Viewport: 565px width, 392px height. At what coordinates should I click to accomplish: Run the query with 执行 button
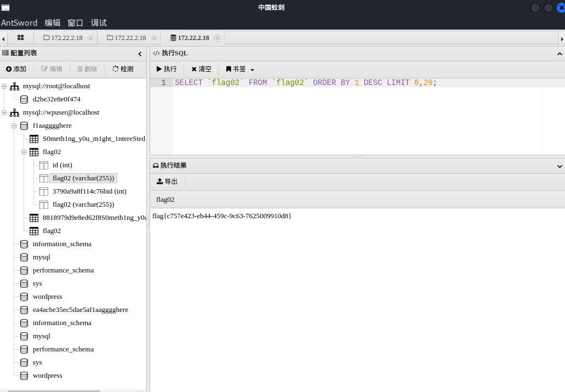pos(167,69)
